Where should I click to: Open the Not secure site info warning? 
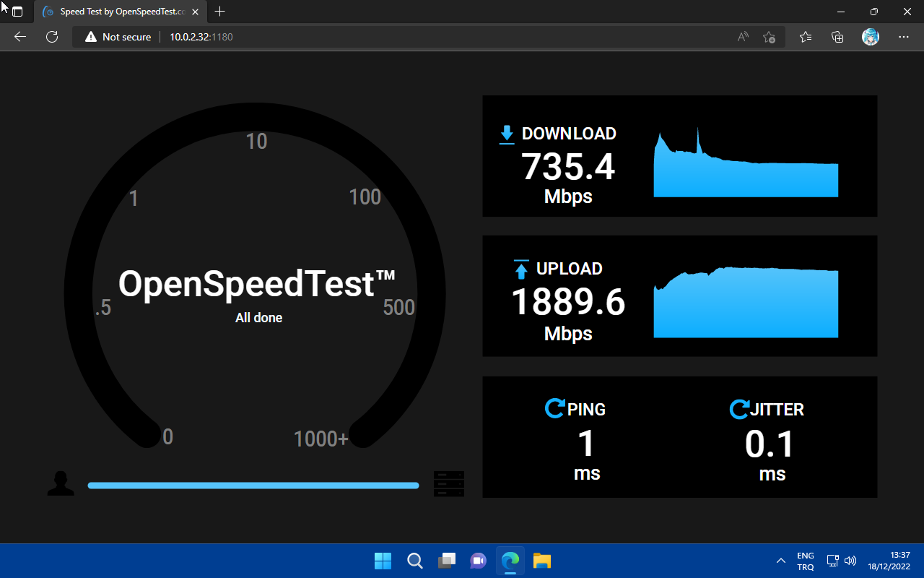[x=118, y=37]
